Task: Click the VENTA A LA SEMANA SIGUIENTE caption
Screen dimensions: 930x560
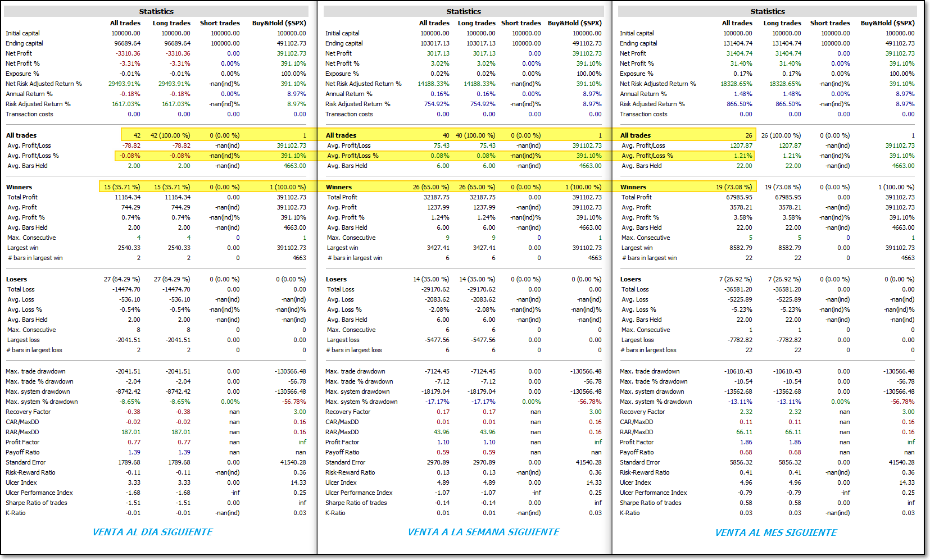Action: pos(483,532)
